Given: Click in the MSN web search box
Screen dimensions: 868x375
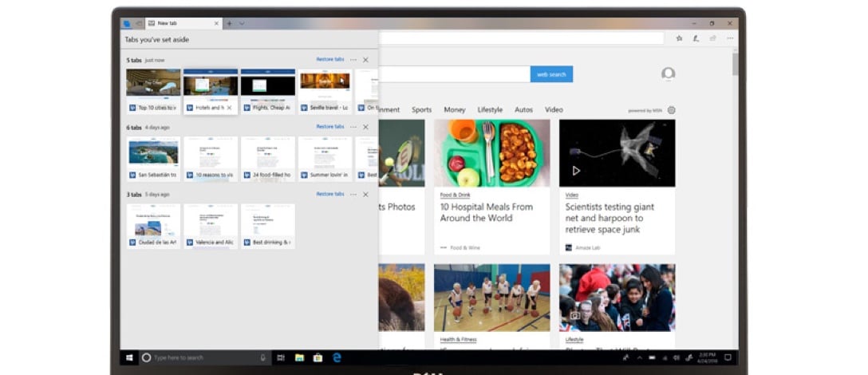Looking at the screenshot, I should click(x=454, y=74).
